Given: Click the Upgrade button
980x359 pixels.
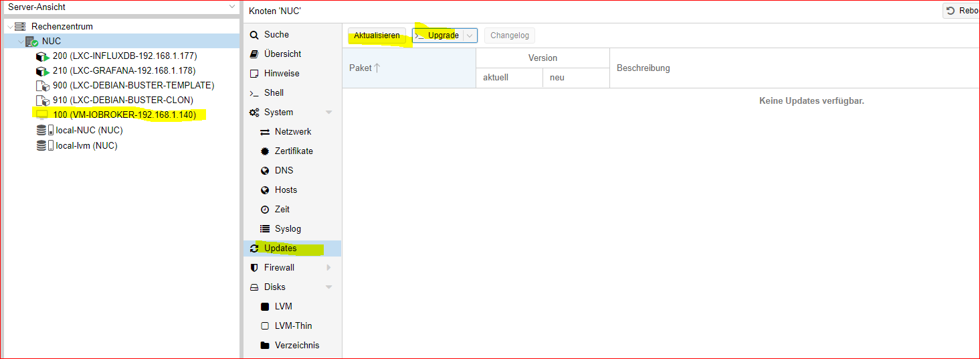Looking at the screenshot, I should pos(437,35).
